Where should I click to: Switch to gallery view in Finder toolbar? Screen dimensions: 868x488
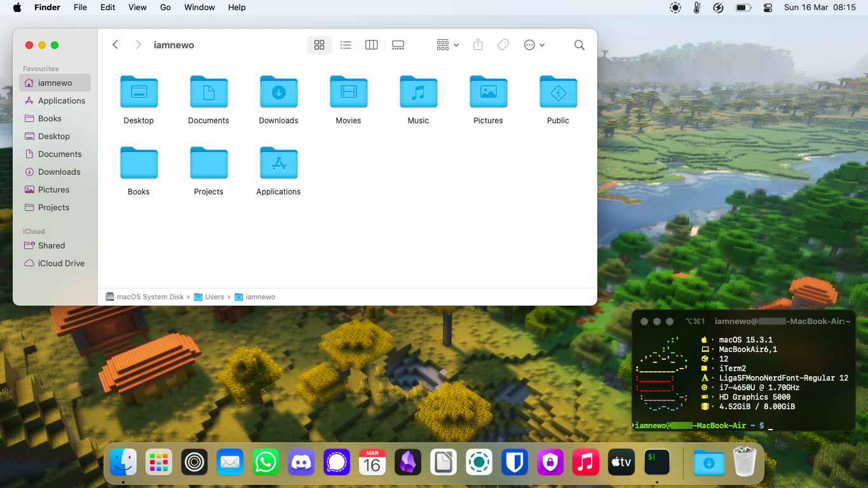pyautogui.click(x=398, y=44)
